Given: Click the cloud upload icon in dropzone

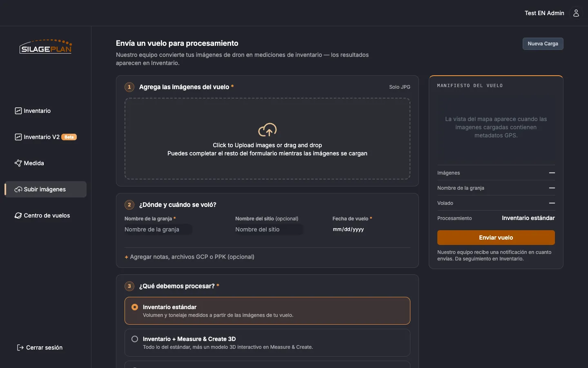Looking at the screenshot, I should [x=267, y=130].
